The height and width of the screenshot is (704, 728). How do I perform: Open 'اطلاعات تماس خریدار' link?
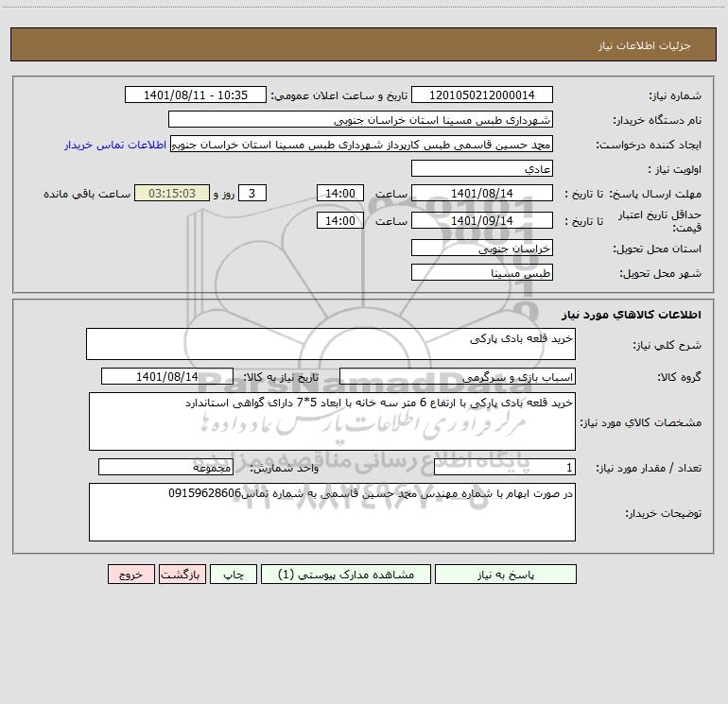pos(115,145)
